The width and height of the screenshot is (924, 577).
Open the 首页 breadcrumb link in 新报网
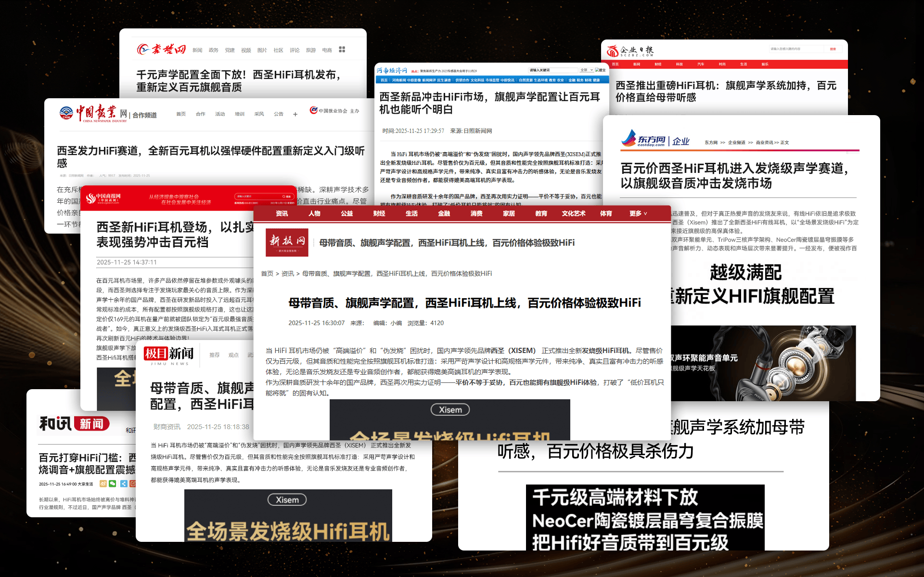267,273
